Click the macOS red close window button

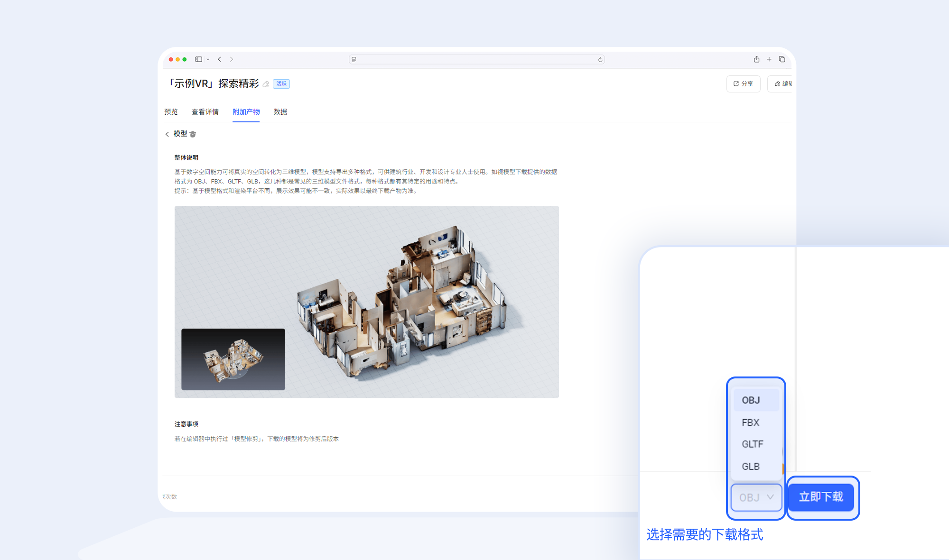click(171, 59)
